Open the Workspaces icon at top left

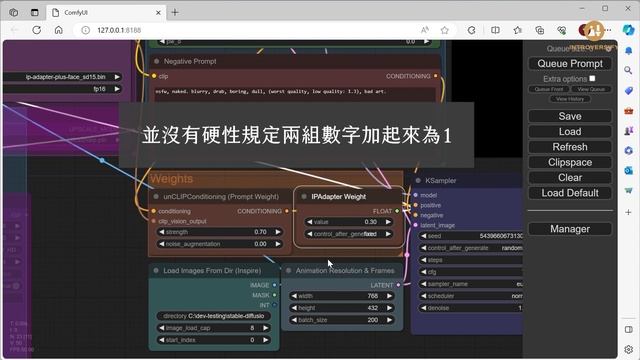click(x=13, y=12)
